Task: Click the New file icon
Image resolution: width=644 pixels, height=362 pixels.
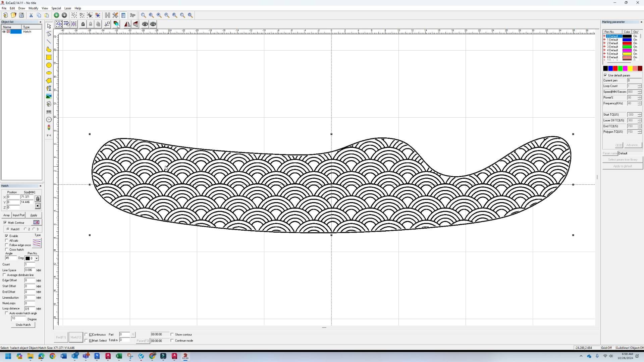Action: (x=5, y=15)
